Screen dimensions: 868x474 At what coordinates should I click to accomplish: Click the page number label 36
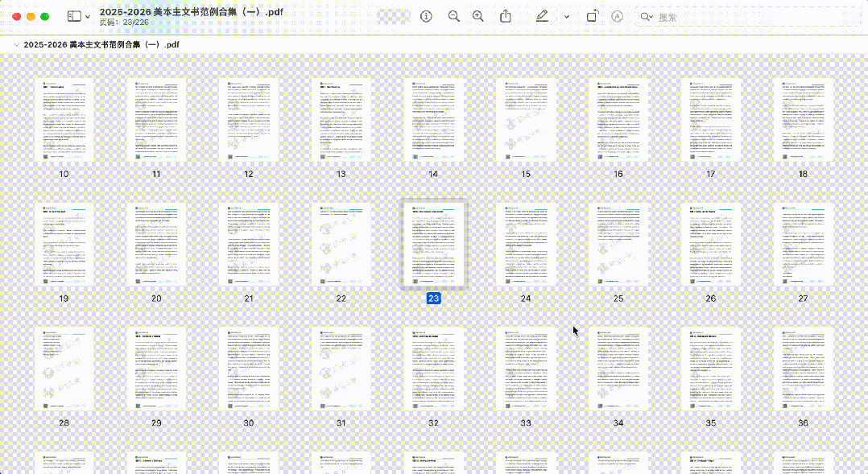pos(804,422)
